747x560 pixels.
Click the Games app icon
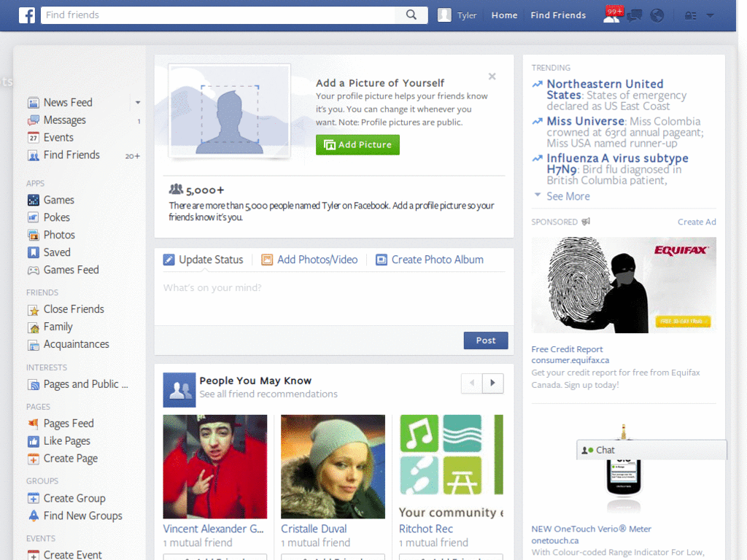pos(34,200)
